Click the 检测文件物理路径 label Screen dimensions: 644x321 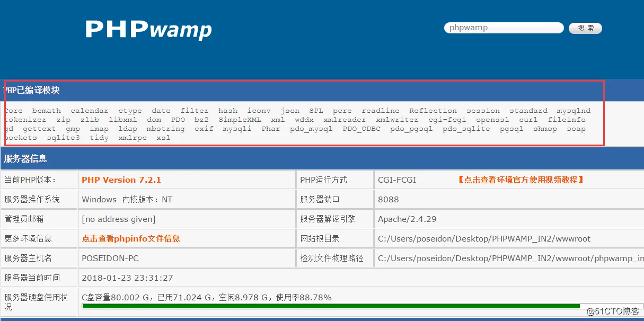coord(332,258)
